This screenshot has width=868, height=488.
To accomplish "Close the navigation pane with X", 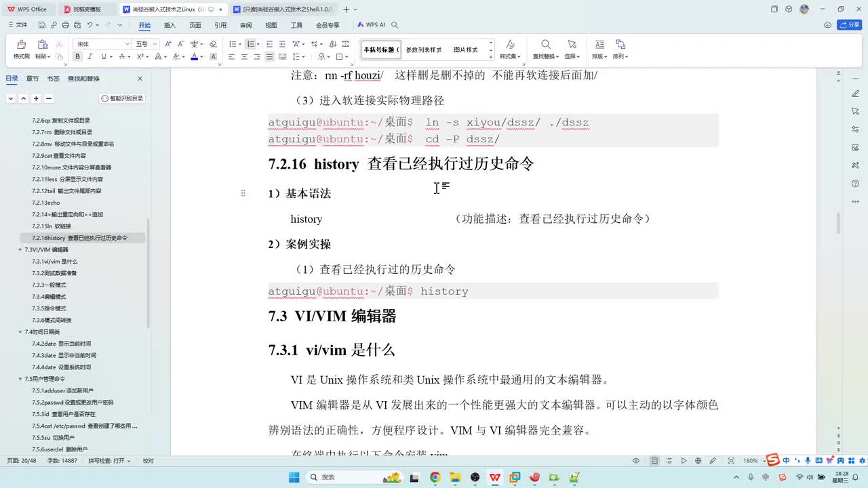I will click(x=140, y=79).
